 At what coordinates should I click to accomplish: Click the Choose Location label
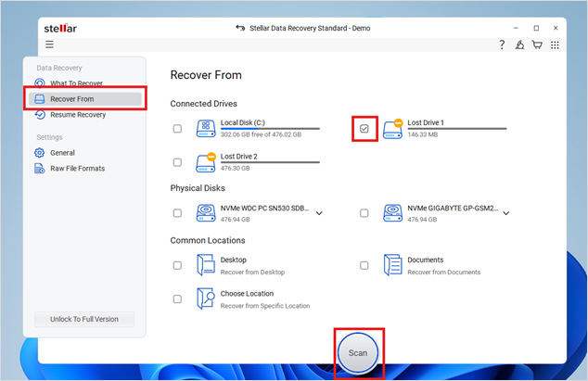[247, 294]
